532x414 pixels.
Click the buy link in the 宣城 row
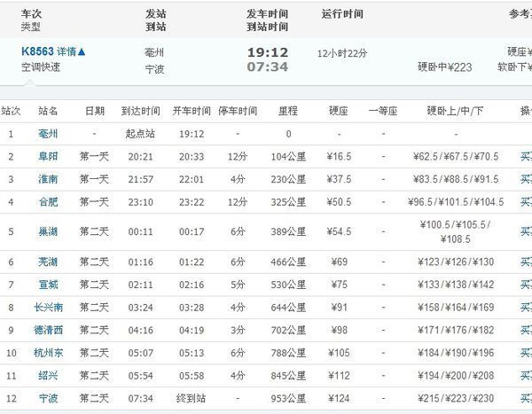526,285
